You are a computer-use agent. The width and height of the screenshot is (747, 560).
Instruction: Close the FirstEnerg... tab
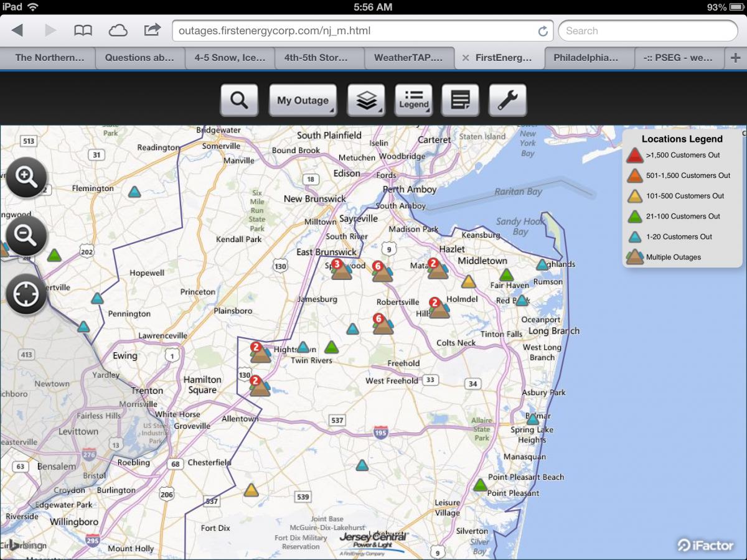click(465, 58)
